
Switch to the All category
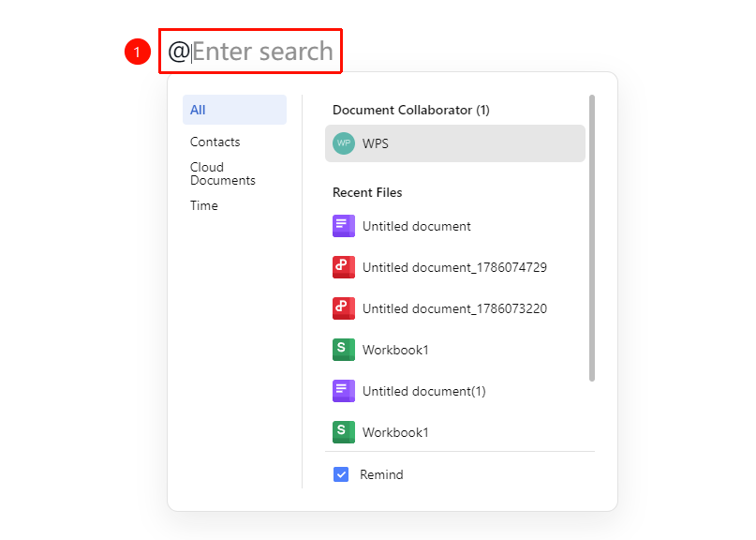(x=234, y=110)
